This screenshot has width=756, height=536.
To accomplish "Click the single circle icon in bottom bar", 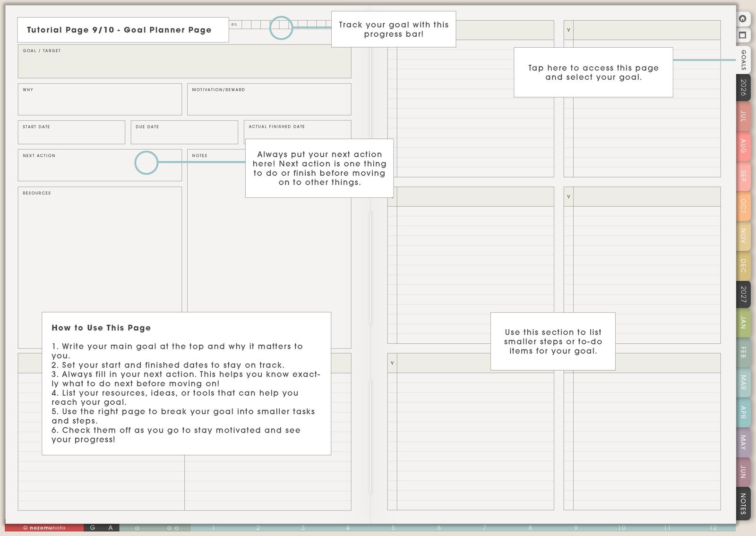I will coord(137,528).
